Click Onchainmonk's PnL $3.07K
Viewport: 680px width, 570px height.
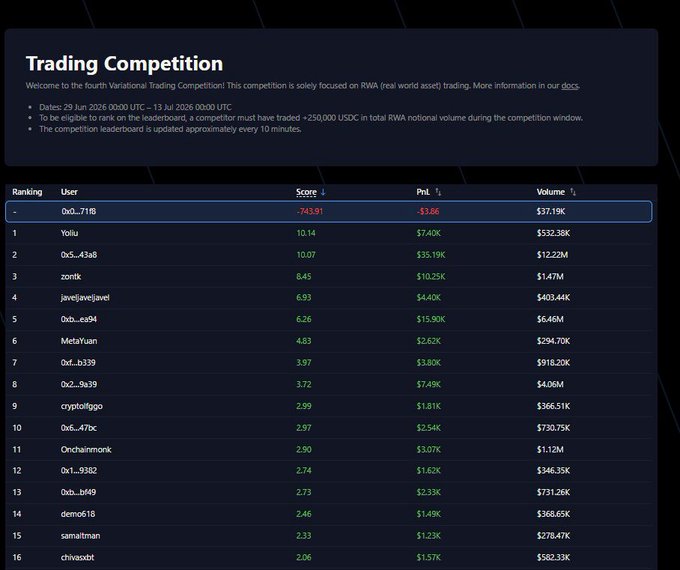(x=428, y=449)
